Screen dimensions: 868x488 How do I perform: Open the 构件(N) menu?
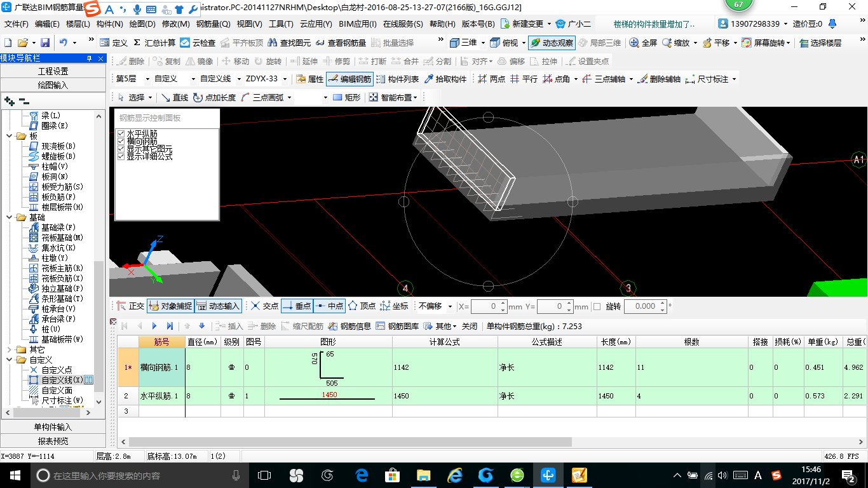pos(109,24)
